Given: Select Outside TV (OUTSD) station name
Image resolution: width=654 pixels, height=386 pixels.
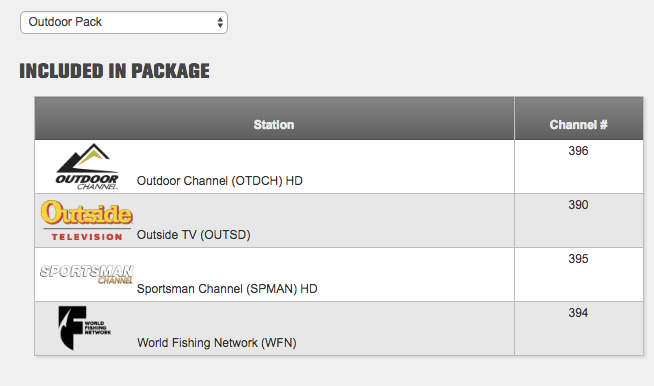Looking at the screenshot, I should (x=194, y=235).
